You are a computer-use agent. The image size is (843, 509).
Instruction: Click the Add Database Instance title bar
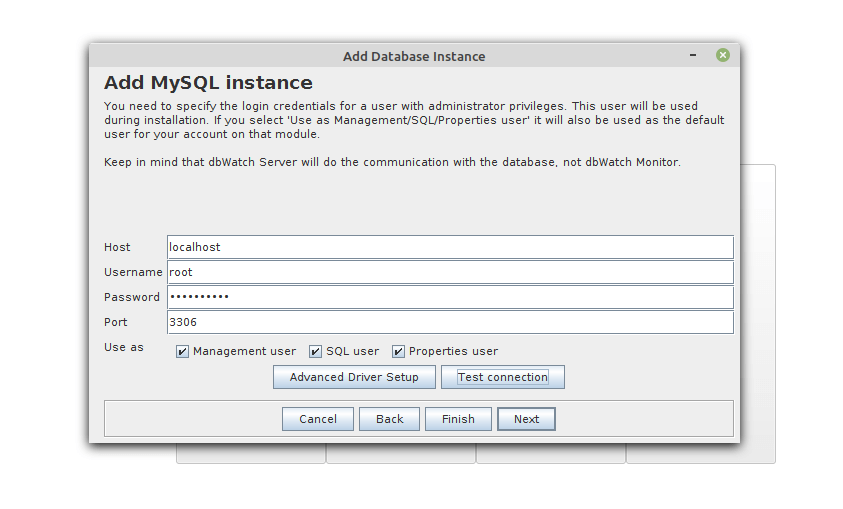414,56
